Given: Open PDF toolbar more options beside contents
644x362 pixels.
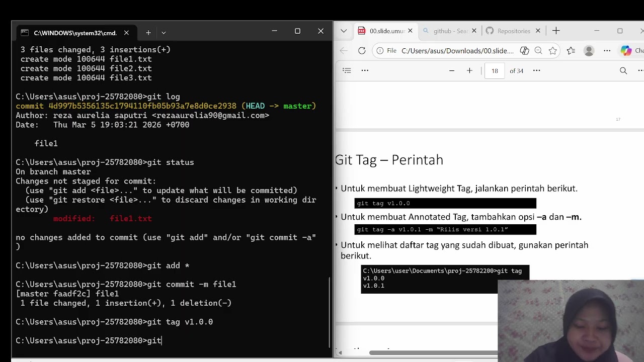Looking at the screenshot, I should (x=365, y=70).
